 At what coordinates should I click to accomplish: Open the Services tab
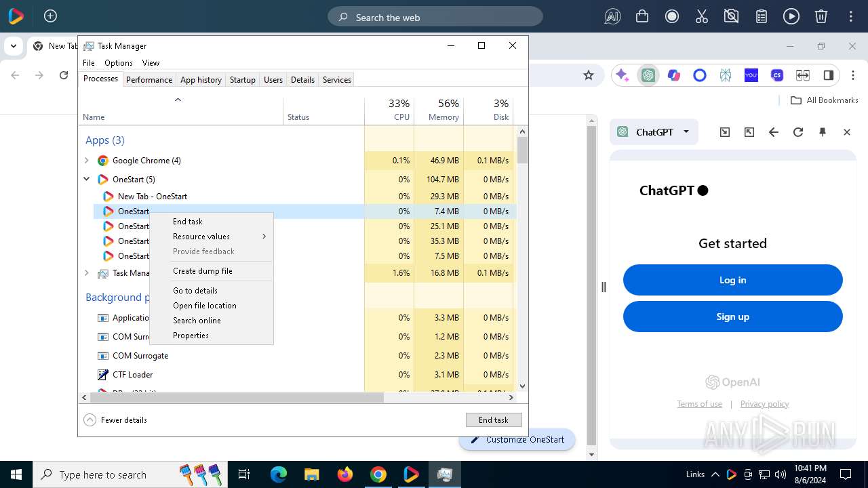pyautogui.click(x=336, y=80)
